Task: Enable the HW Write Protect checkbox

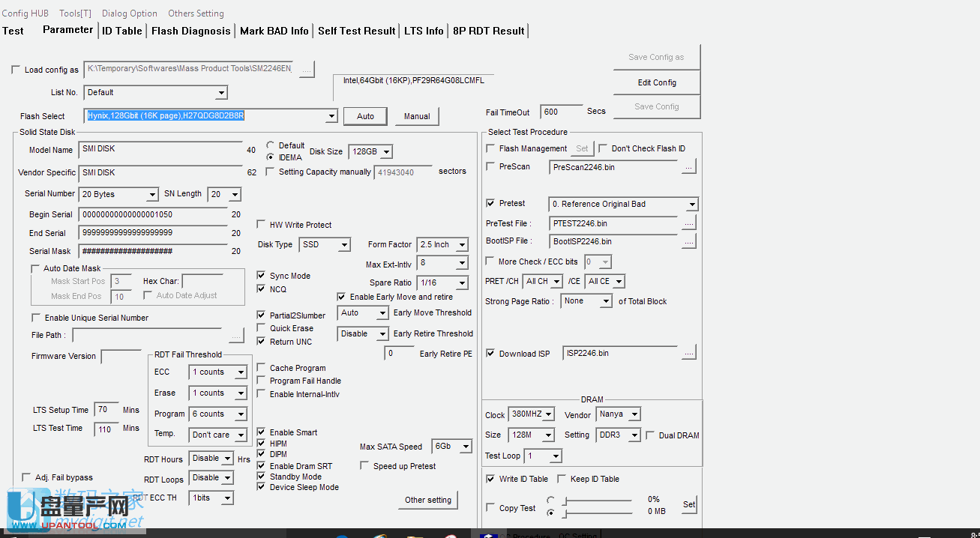Action: pyautogui.click(x=261, y=225)
